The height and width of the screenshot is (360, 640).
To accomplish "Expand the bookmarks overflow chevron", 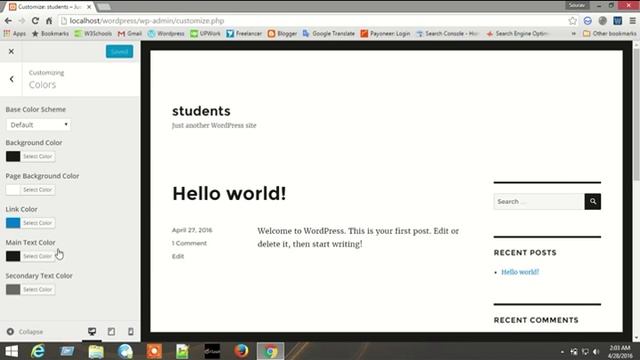I will 574,33.
